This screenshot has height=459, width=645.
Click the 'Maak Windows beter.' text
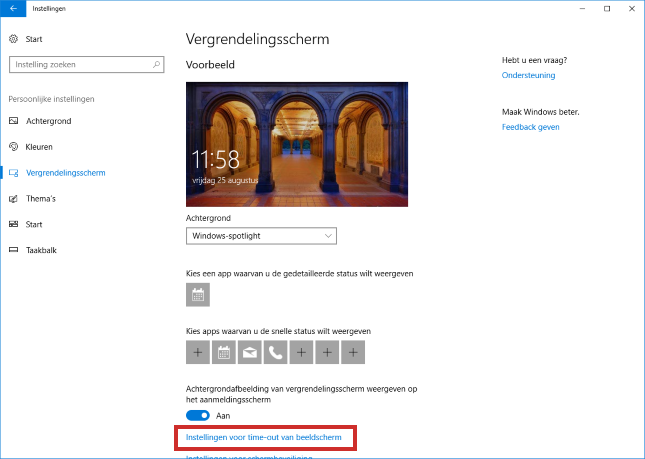[541, 112]
